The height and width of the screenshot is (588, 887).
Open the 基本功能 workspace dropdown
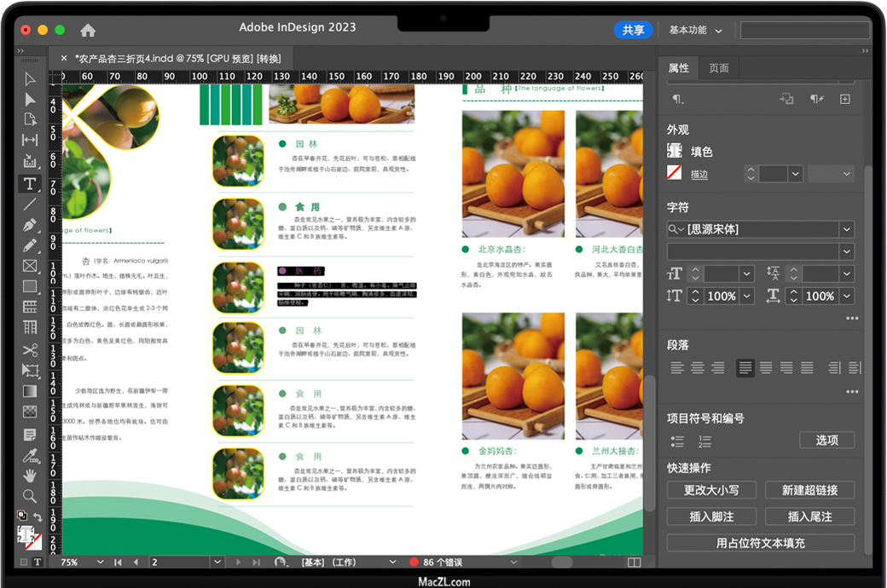pos(695,30)
